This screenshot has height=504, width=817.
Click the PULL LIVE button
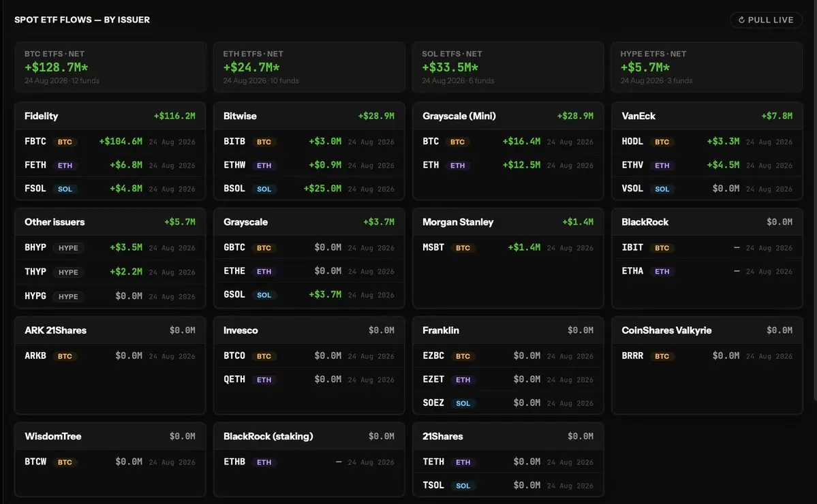(766, 20)
